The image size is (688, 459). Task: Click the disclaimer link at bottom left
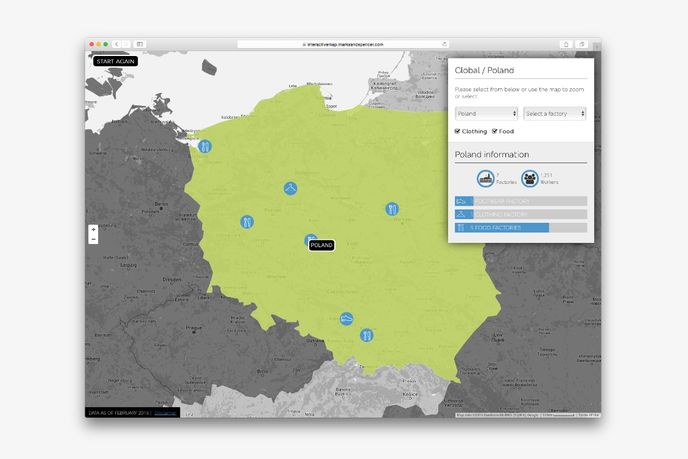tap(165, 411)
